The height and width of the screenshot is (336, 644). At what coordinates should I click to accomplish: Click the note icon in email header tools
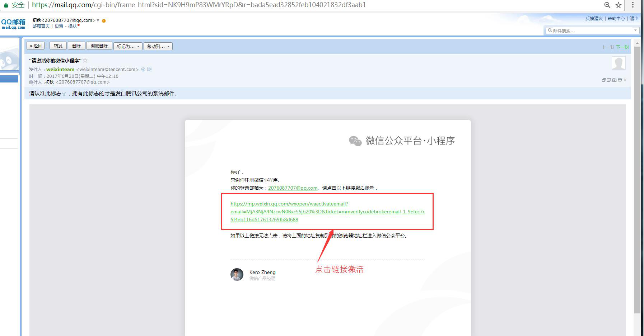tap(609, 80)
